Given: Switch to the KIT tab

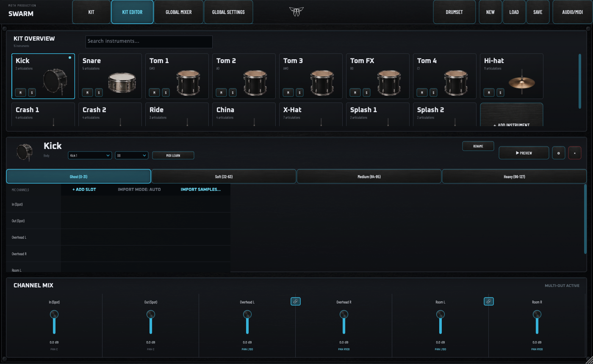Looking at the screenshot, I should click(x=91, y=12).
